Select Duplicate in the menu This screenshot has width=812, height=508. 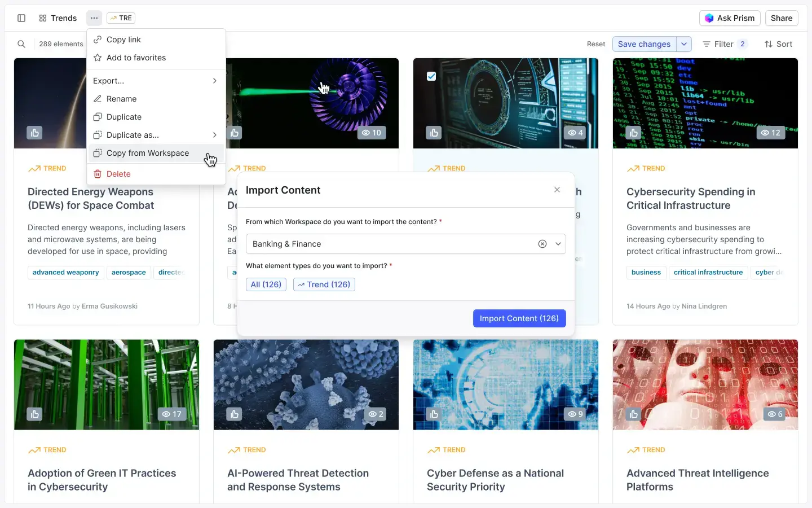click(156, 117)
